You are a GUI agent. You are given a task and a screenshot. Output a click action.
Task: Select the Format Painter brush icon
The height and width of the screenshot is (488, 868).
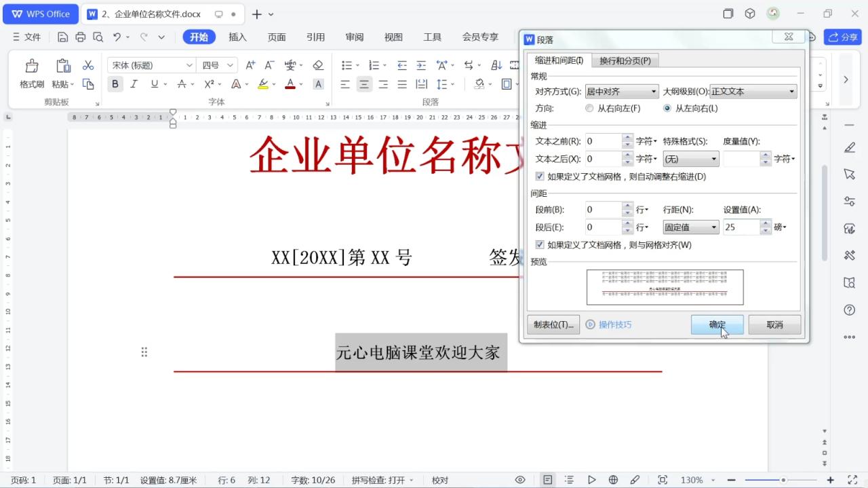[x=32, y=66]
